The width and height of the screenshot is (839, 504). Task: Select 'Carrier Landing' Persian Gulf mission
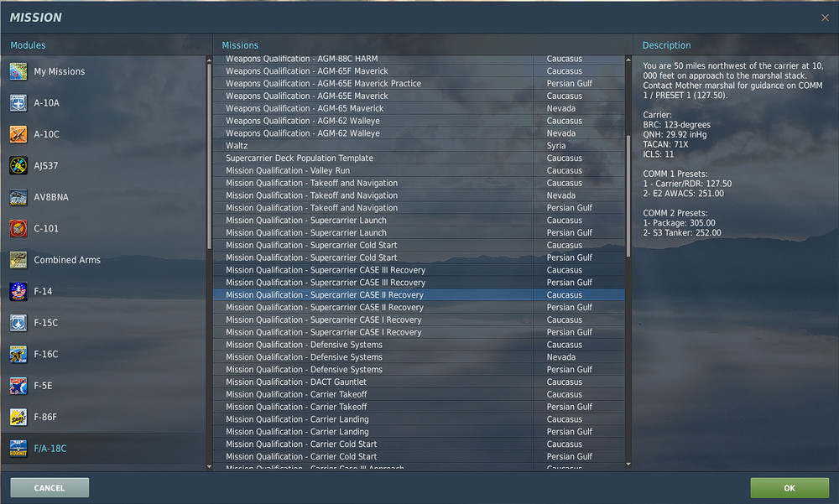click(419, 432)
